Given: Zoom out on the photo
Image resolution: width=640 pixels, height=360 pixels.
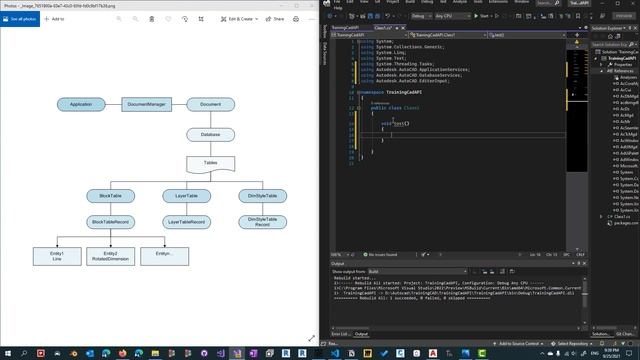Looking at the screenshot, I should point(135,19).
